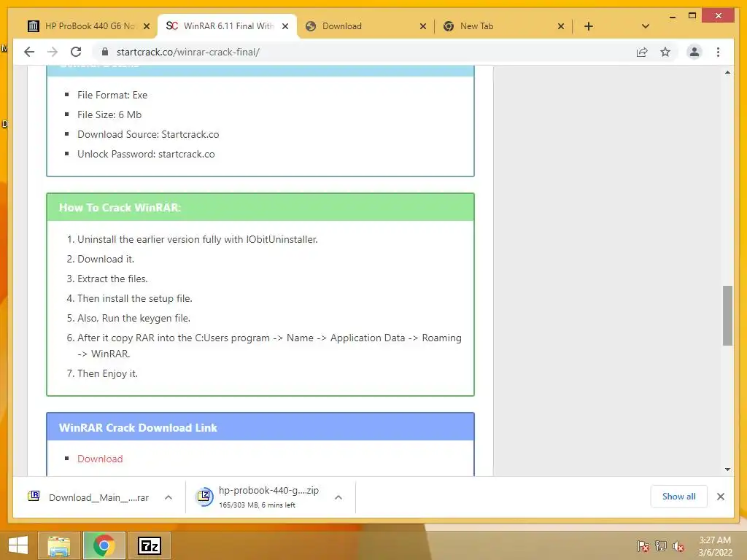Click step 5 Run the keygen file

[x=133, y=318]
